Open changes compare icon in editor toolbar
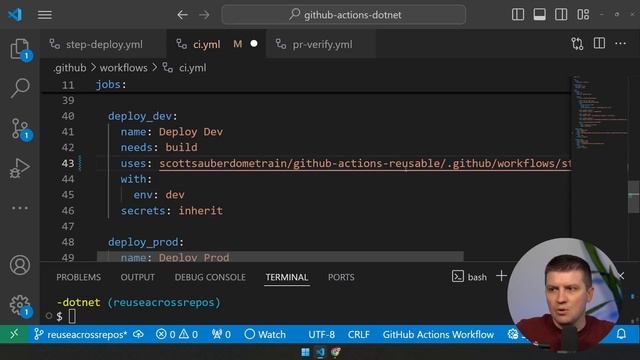The image size is (640, 360). pos(577,44)
